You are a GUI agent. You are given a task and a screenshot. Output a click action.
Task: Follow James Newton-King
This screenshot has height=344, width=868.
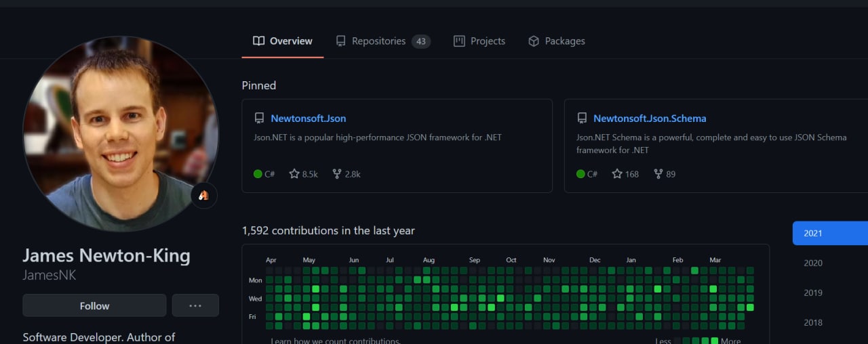[94, 305]
